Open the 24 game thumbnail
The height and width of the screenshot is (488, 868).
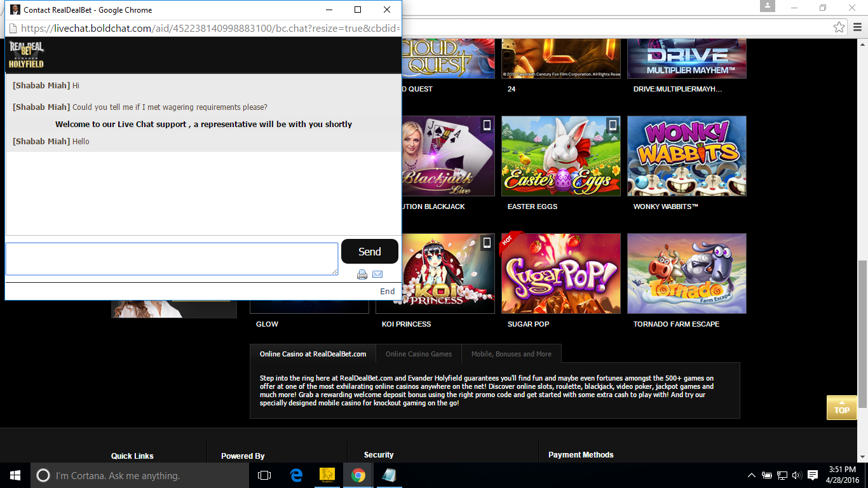coord(560,58)
